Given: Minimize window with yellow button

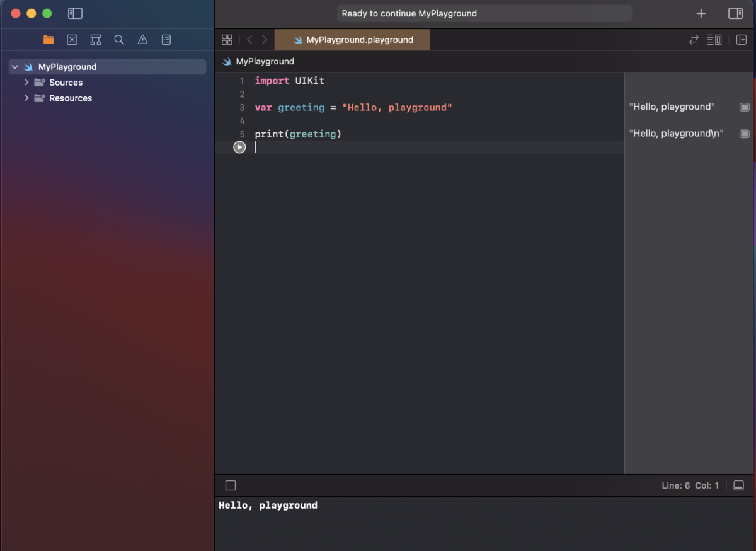Looking at the screenshot, I should click(31, 13).
